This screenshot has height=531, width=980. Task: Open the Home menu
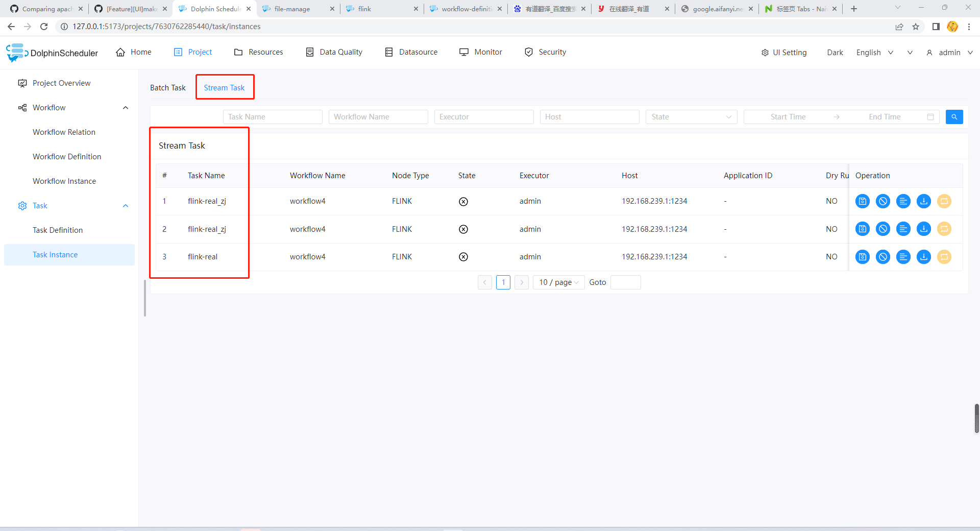[134, 52]
